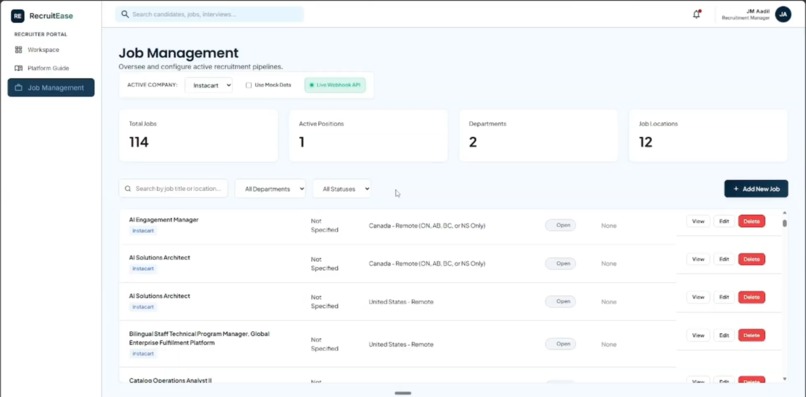Select Job Management in the sidebar
This screenshot has height=397, width=806.
[51, 87]
